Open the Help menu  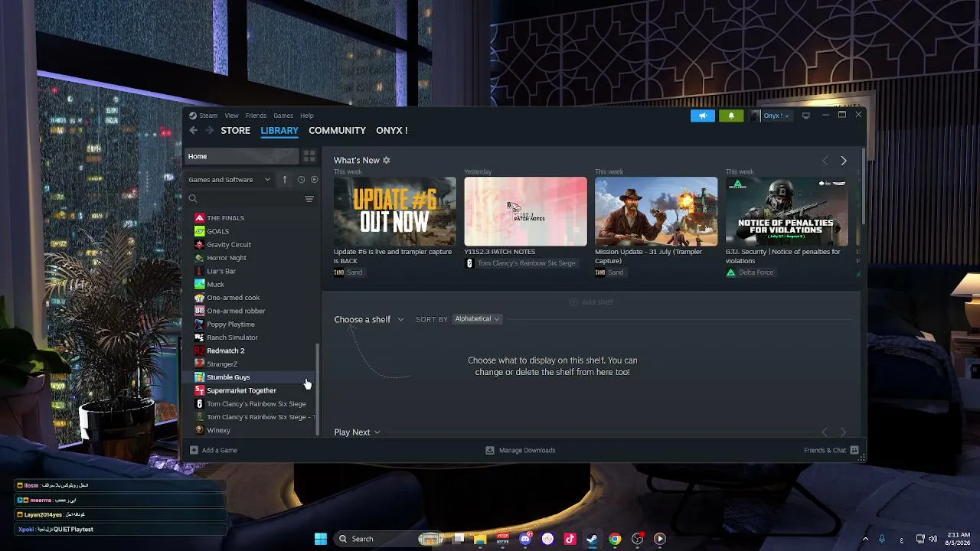307,116
